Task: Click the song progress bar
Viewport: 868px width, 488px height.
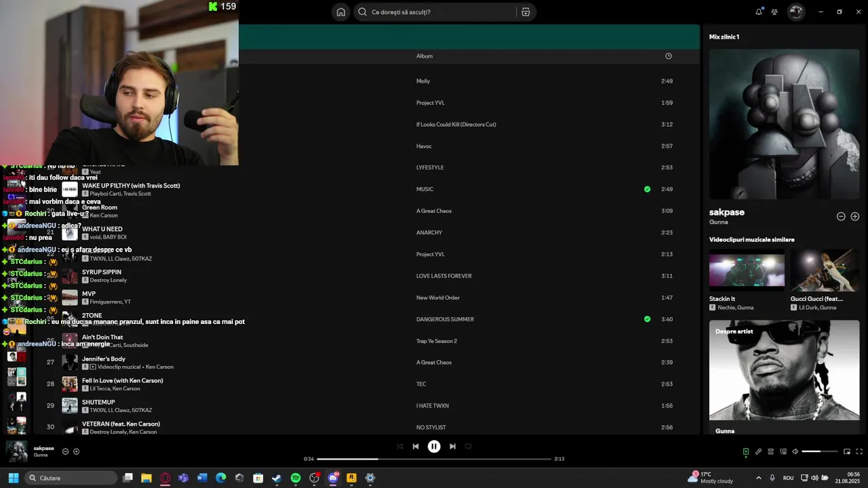Action: [434, 459]
